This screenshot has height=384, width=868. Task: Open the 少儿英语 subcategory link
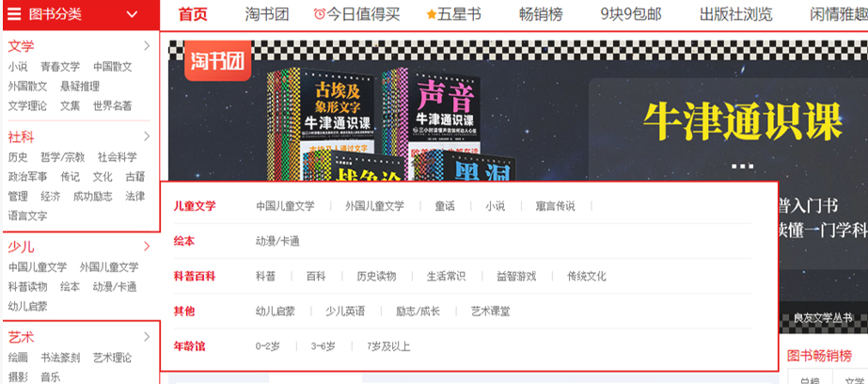click(x=345, y=312)
